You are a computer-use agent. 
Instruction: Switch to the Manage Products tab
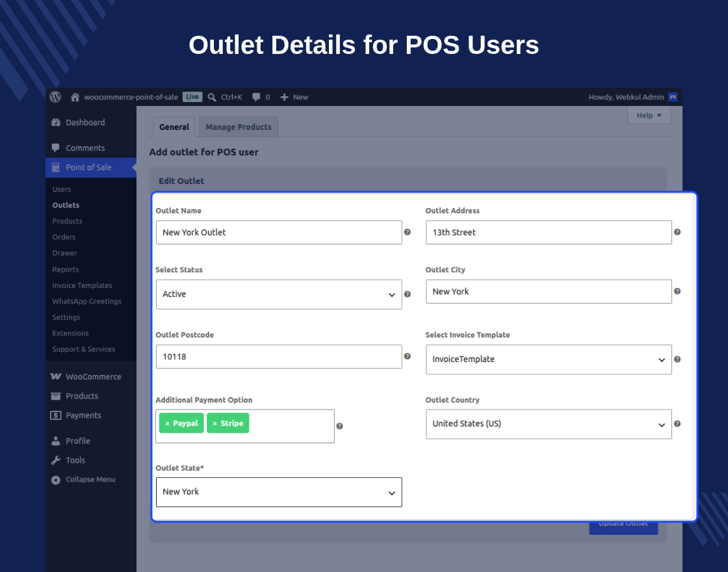239,127
